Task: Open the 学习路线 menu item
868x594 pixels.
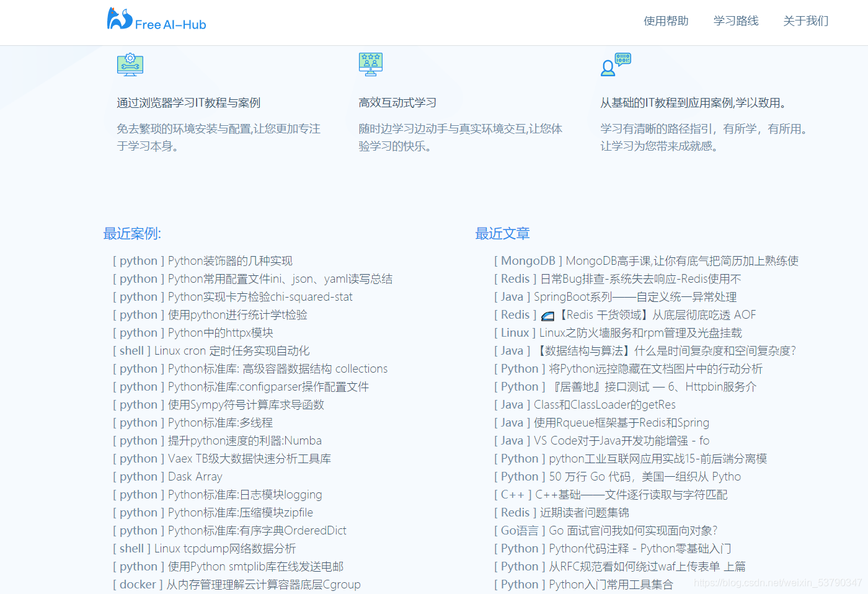Action: [x=736, y=20]
